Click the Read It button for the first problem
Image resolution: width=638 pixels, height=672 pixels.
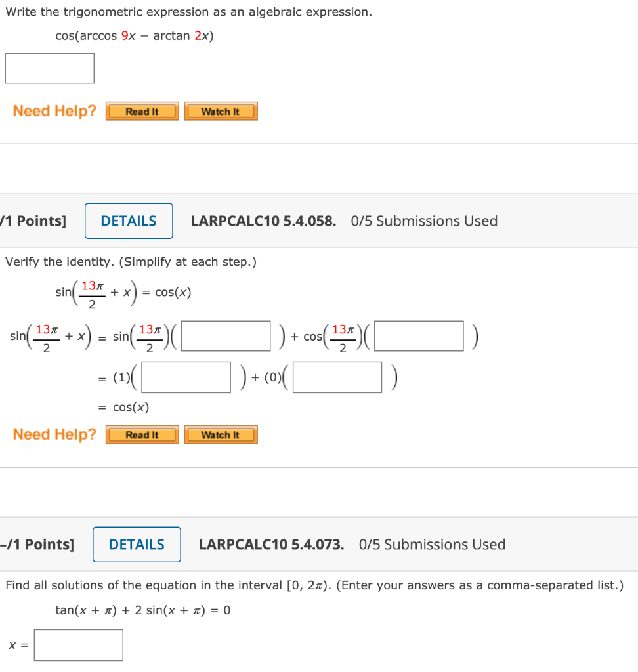pos(142,111)
